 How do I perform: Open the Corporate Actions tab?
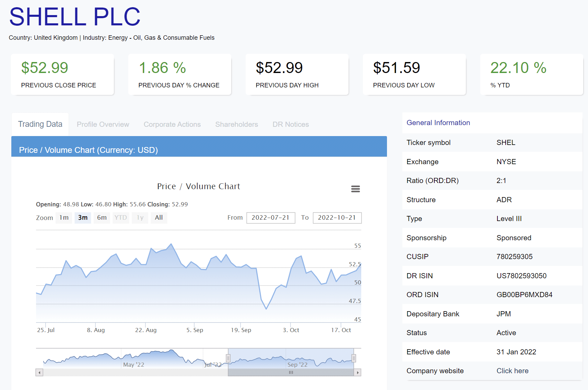coord(172,124)
